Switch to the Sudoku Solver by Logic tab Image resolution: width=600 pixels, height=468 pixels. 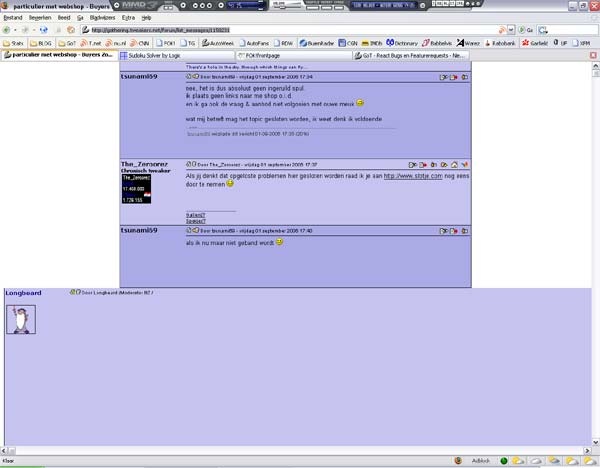(x=177, y=55)
